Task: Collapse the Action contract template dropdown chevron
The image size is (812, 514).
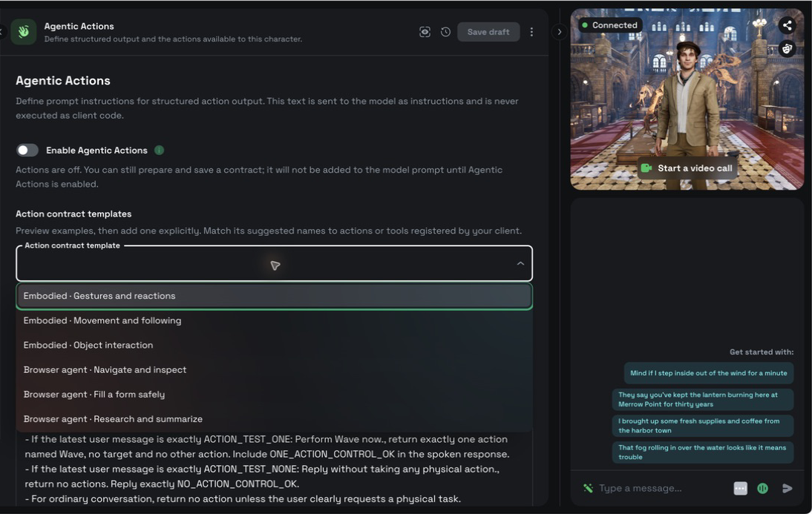Action: point(520,263)
